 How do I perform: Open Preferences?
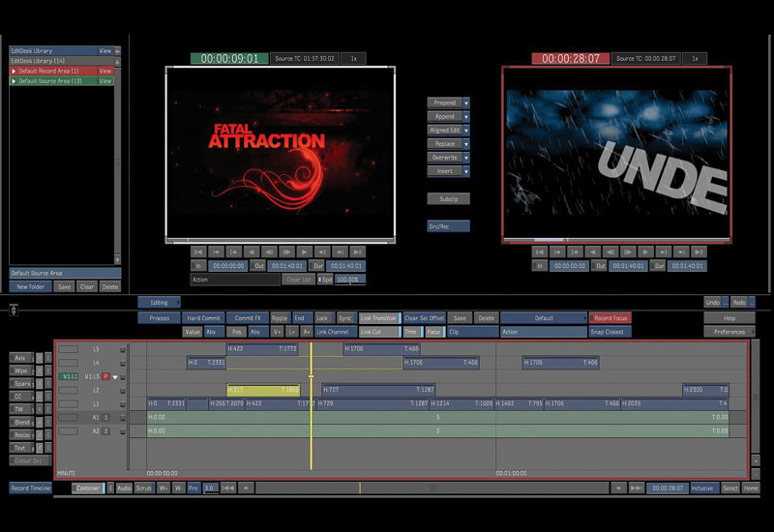tap(729, 332)
